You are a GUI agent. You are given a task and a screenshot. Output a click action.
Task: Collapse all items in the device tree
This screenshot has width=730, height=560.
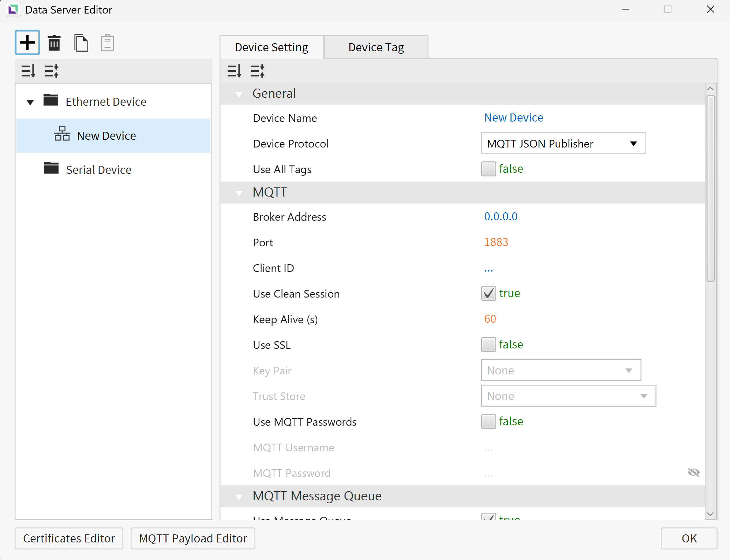coord(51,71)
